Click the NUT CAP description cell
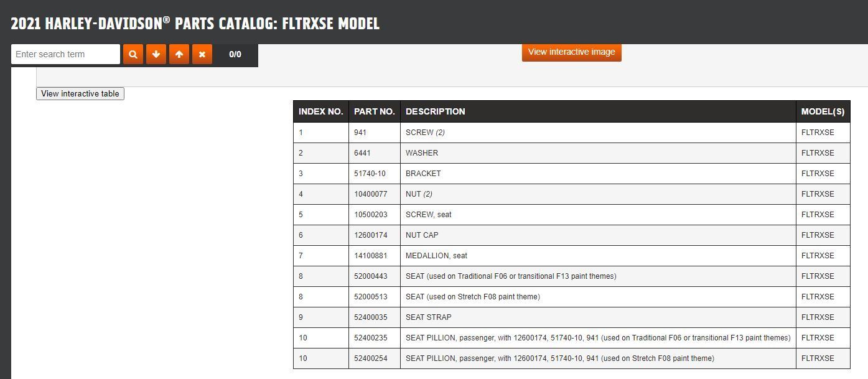This screenshot has width=868, height=379. 422,235
